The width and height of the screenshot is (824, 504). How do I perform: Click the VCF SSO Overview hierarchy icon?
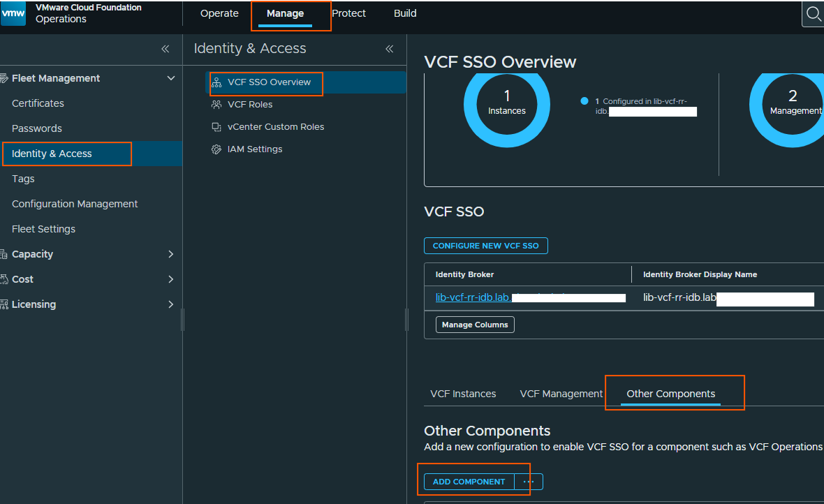216,82
